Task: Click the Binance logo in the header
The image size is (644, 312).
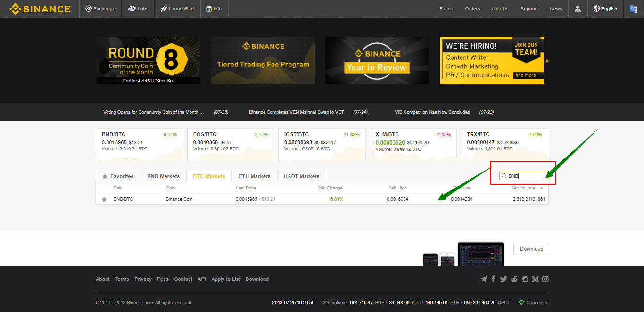Action: pos(40,8)
